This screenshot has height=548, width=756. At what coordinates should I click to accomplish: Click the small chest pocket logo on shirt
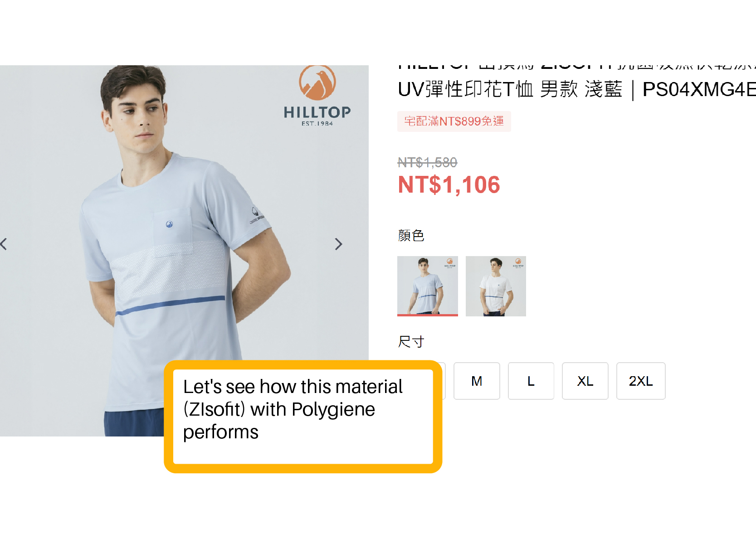pyautogui.click(x=169, y=224)
